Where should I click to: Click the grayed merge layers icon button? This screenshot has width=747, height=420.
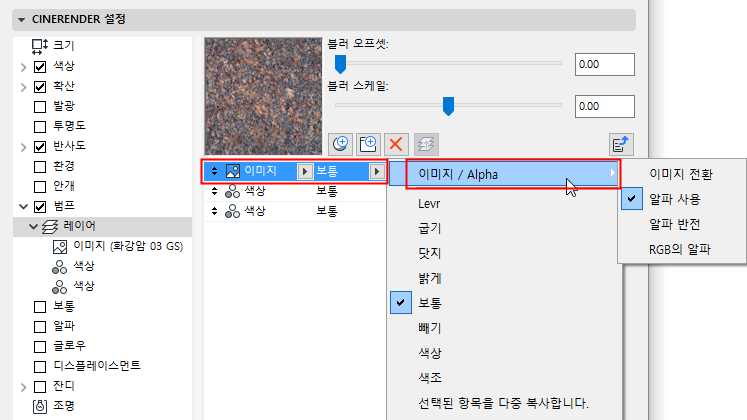click(x=426, y=144)
